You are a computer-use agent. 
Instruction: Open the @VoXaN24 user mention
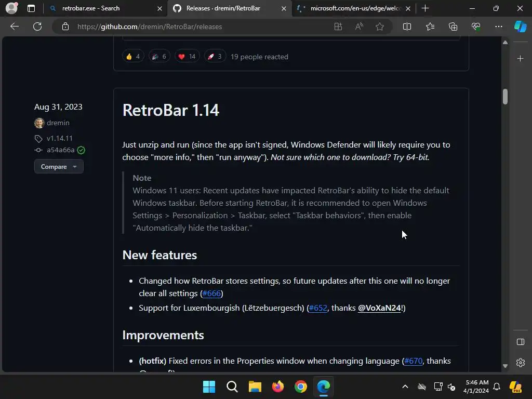tap(379, 308)
